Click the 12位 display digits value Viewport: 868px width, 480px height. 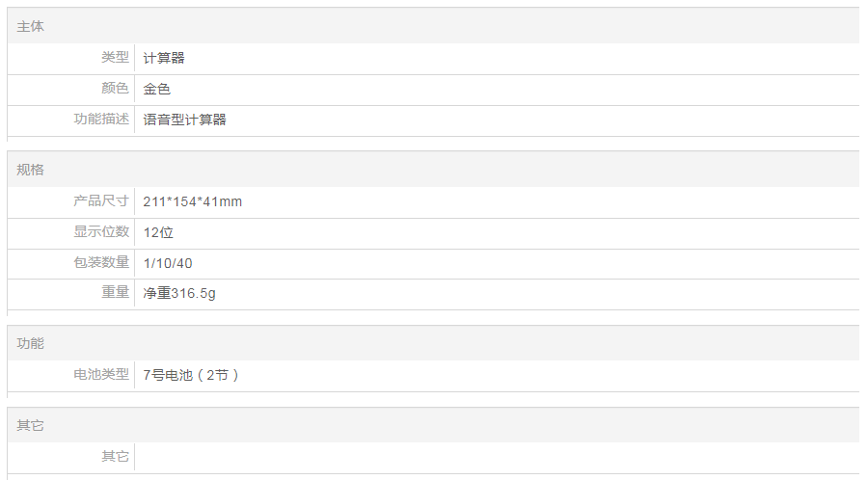pyautogui.click(x=158, y=232)
